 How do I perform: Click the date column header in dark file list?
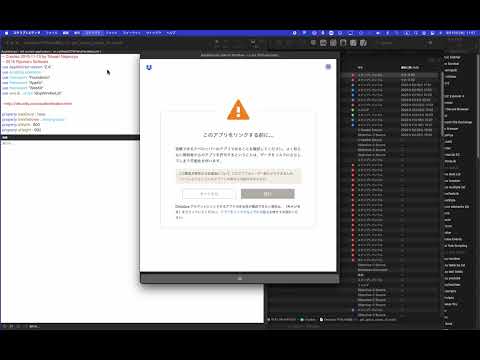coord(410,68)
